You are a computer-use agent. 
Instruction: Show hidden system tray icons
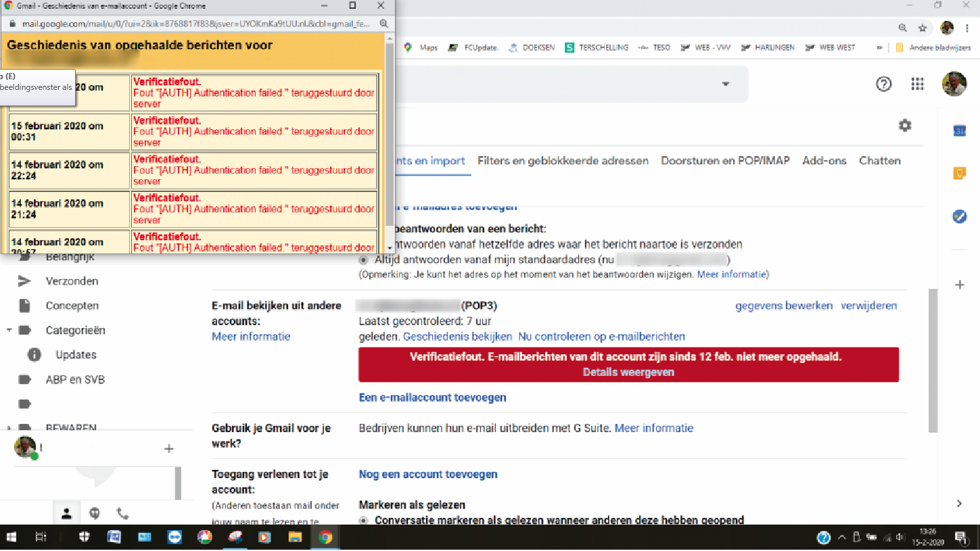(841, 537)
